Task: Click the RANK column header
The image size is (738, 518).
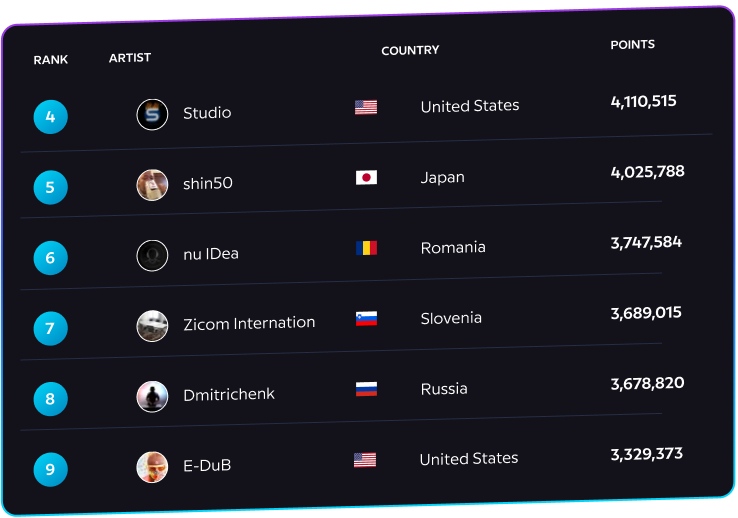Action: pyautogui.click(x=51, y=60)
